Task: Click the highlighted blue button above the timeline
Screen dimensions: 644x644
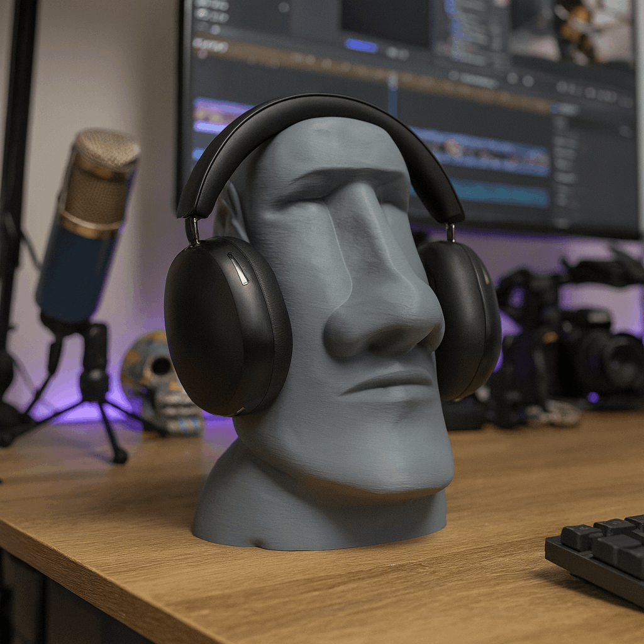Action: point(361,45)
